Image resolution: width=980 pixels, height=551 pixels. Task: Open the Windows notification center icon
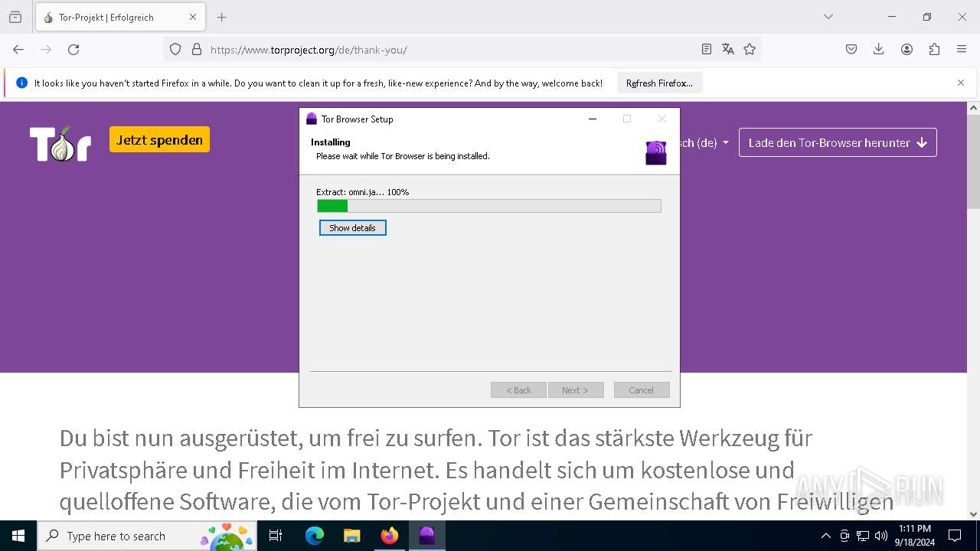[955, 536]
